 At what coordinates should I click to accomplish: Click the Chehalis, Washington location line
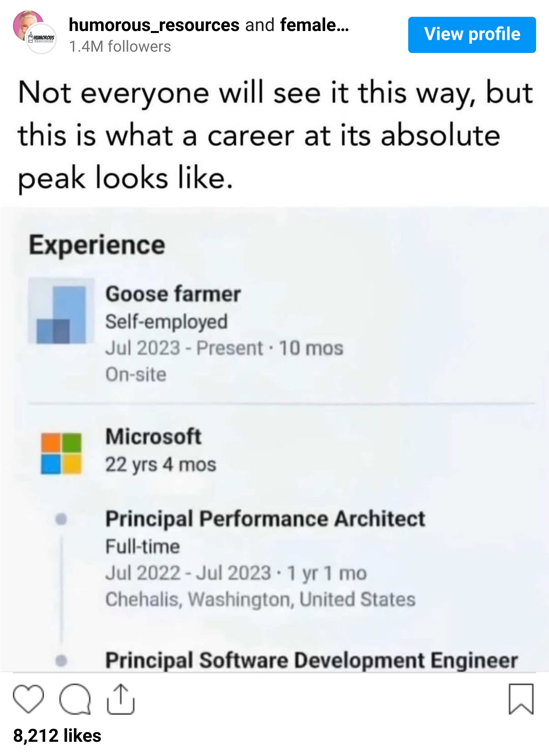tap(261, 599)
